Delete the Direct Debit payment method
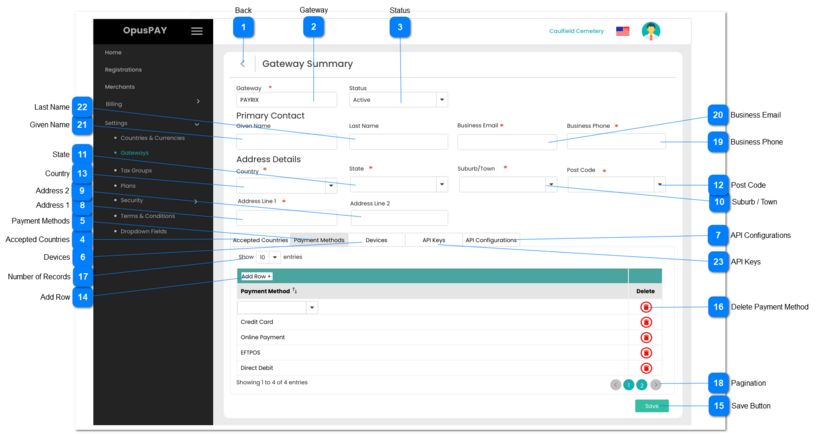Screen dimensions: 816x434 646,368
